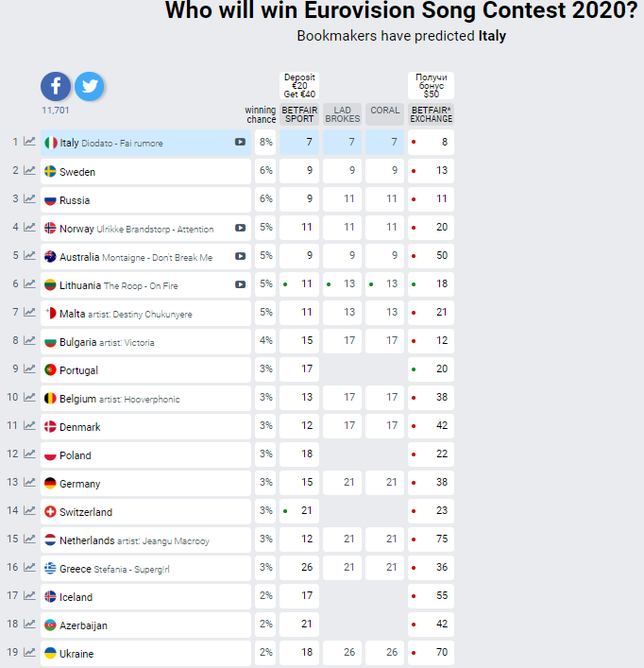Viewport: 644px width, 668px height.
Task: Open the Bulgaria Victoria row
Action: click(x=145, y=342)
